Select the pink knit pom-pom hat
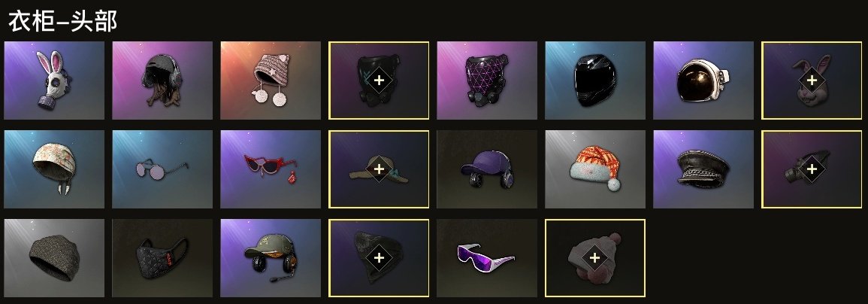 coord(270,81)
